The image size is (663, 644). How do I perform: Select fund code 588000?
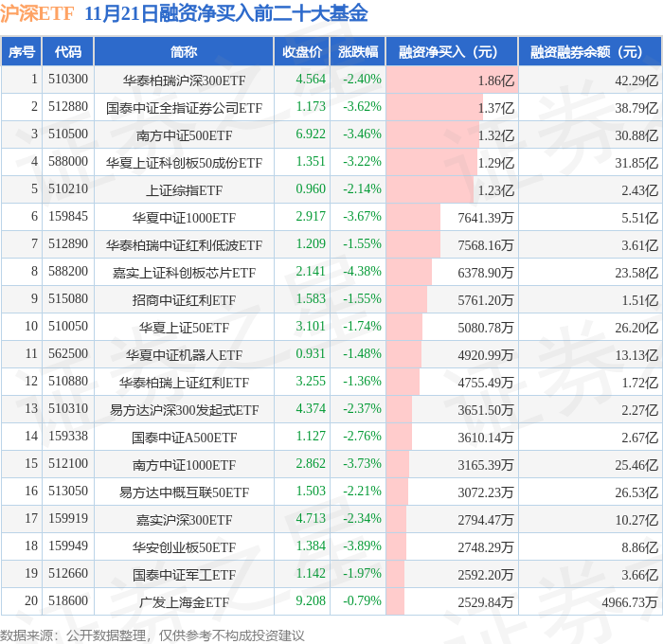tap(67, 162)
